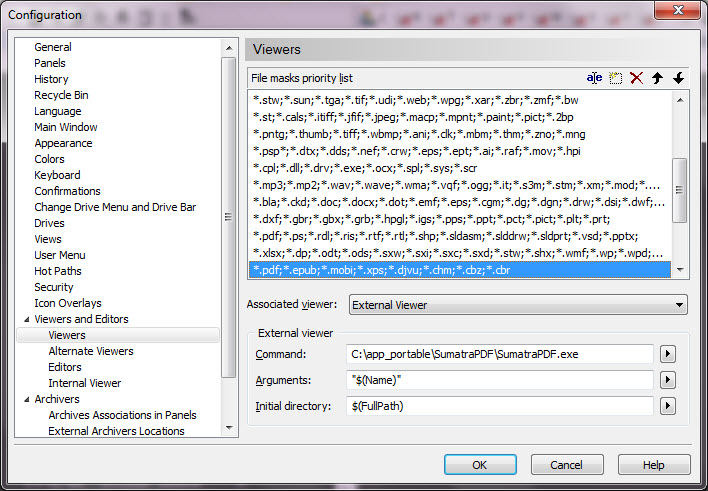Open the Internal Viewer settings page

[x=85, y=383]
